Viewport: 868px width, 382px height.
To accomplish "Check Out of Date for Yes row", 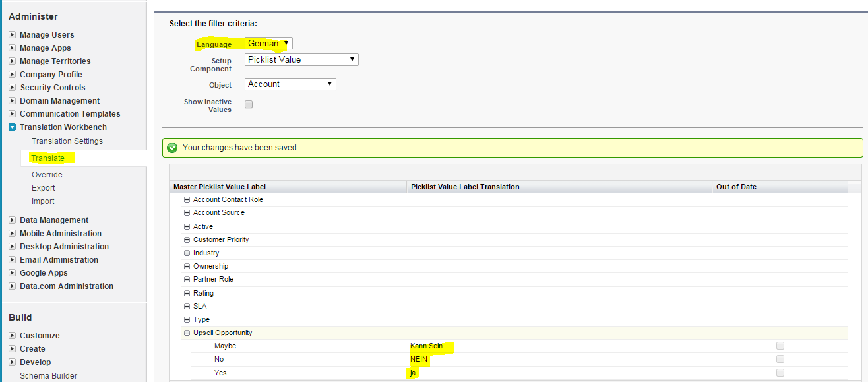I will 780,373.
